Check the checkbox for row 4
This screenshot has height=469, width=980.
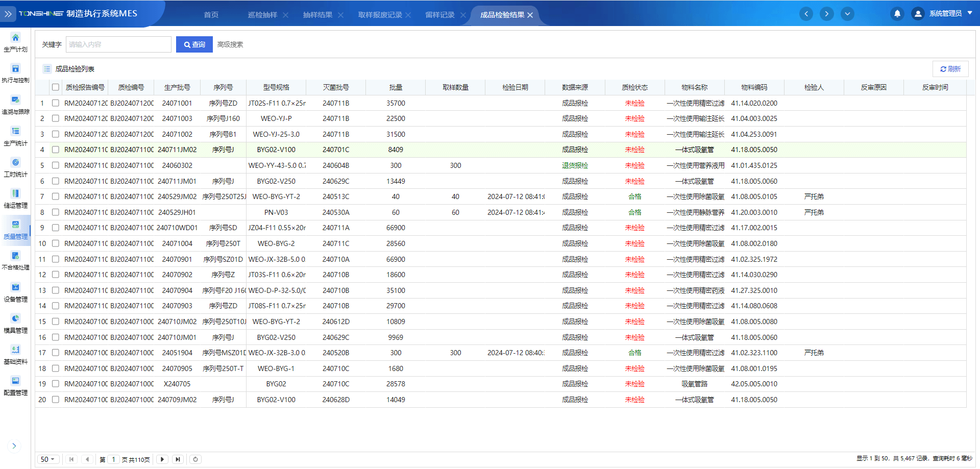point(56,150)
